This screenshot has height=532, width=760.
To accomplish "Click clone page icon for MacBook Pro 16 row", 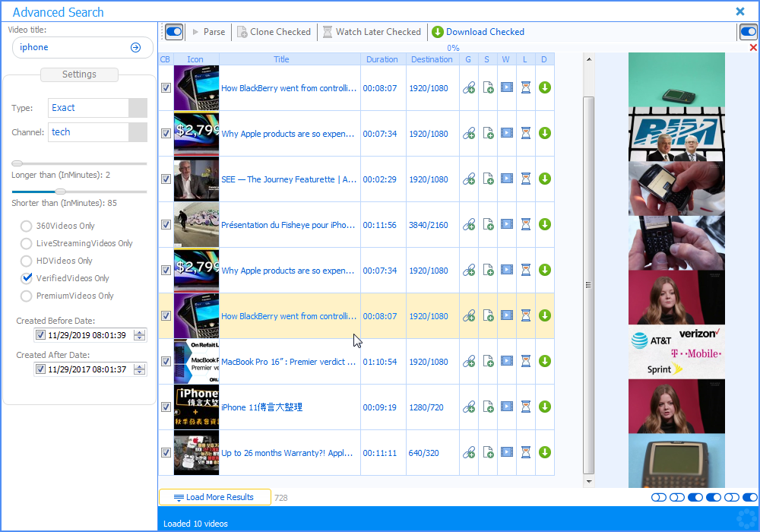I will pos(488,362).
